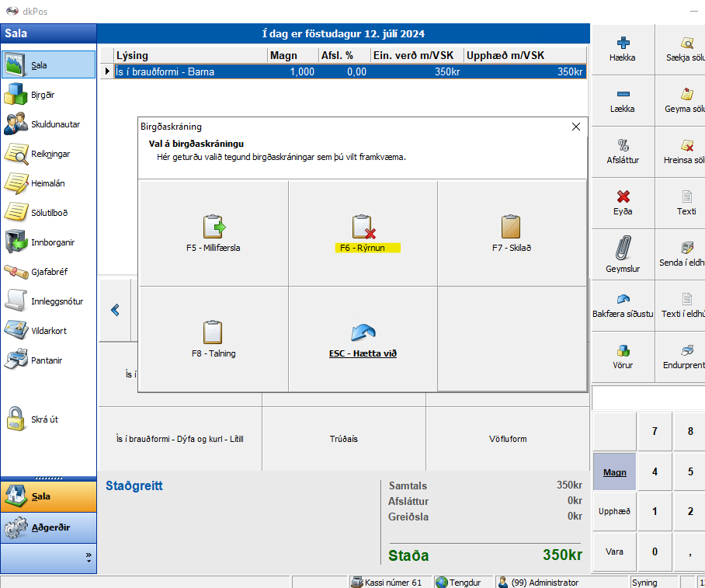Select the Sala tab at bottom left
This screenshot has height=588, width=705.
coord(48,496)
